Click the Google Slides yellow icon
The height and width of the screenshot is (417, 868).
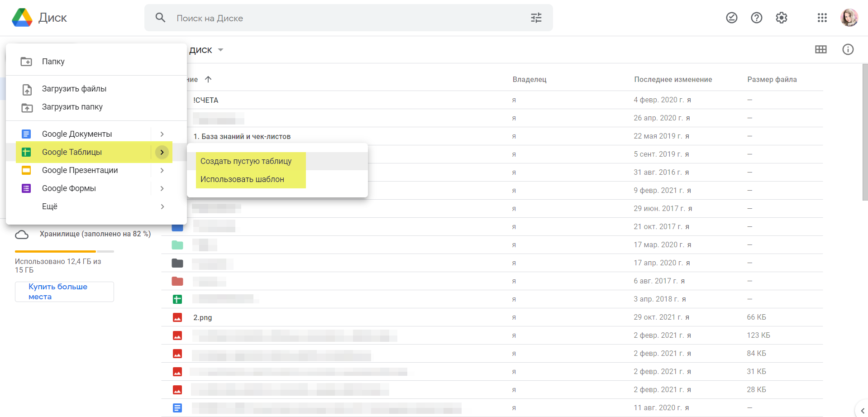[x=26, y=170]
